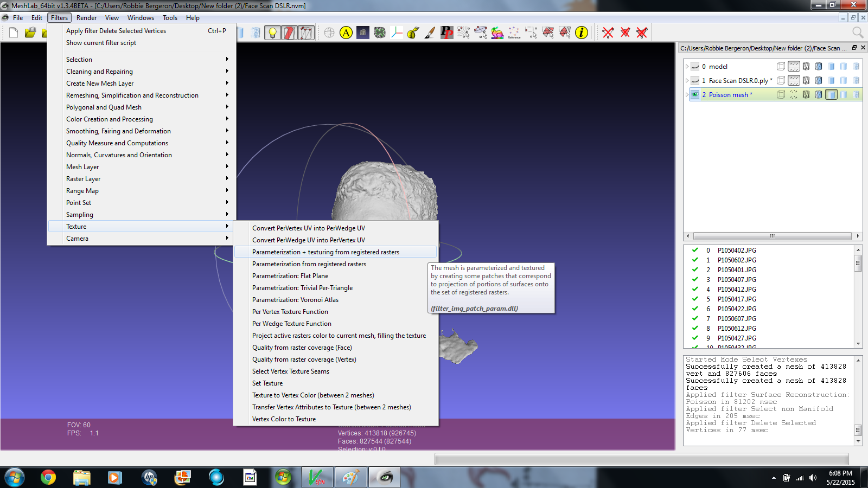This screenshot has width=868, height=488.
Task: Click the green mesh edit icon
Action: tap(380, 33)
